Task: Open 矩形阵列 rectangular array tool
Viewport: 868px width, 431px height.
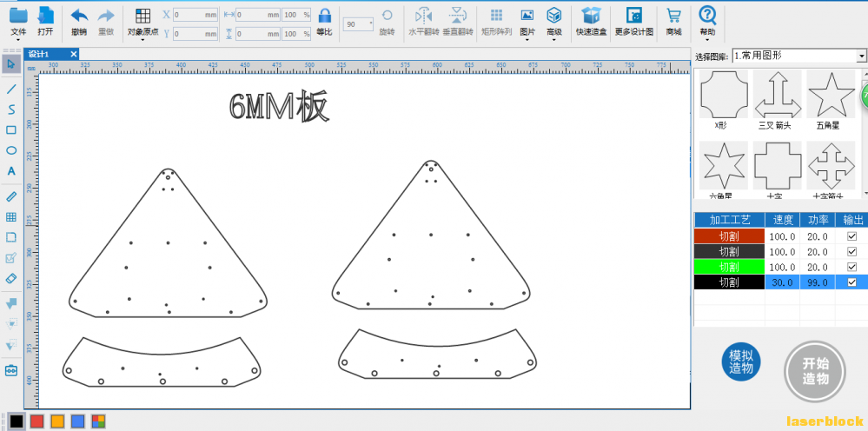Action: coord(496,21)
